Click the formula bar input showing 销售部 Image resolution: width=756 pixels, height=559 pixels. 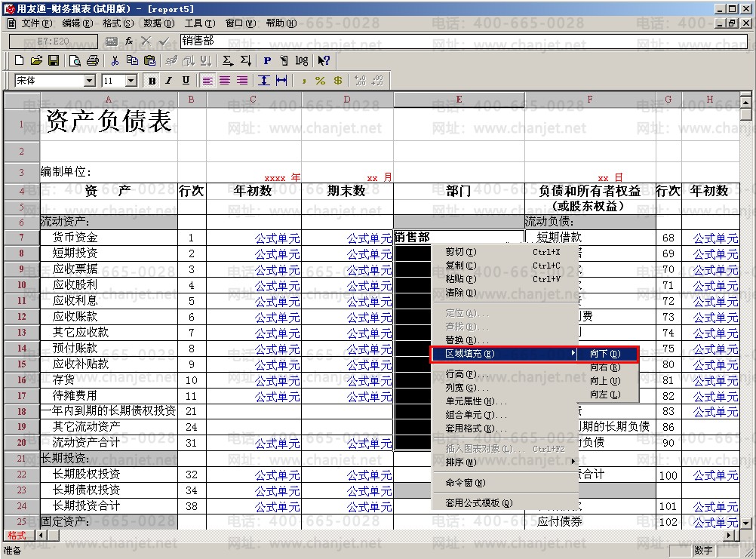coord(464,41)
